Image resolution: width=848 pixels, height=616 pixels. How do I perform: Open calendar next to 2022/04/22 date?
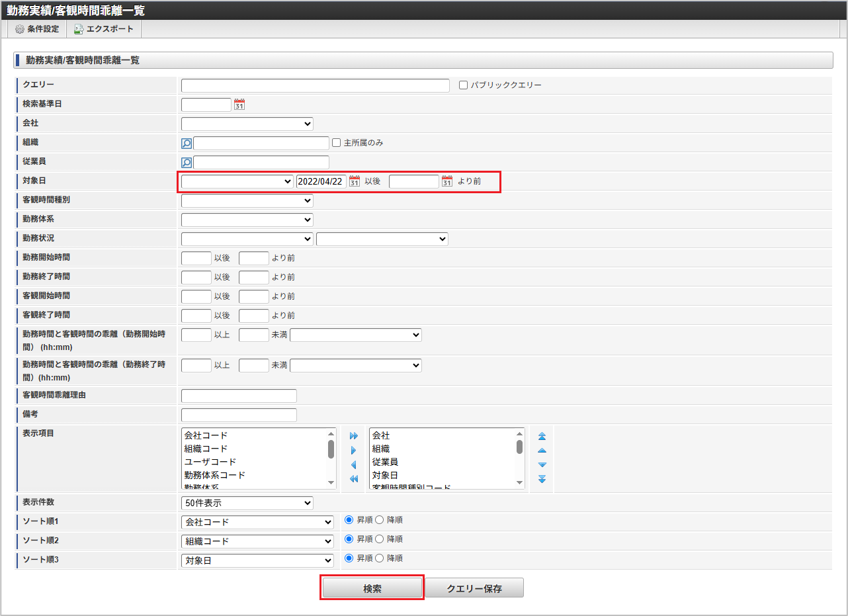point(355,181)
